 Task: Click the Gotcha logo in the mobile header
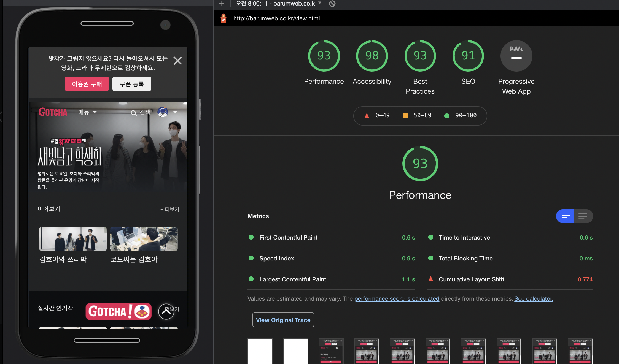point(53,112)
